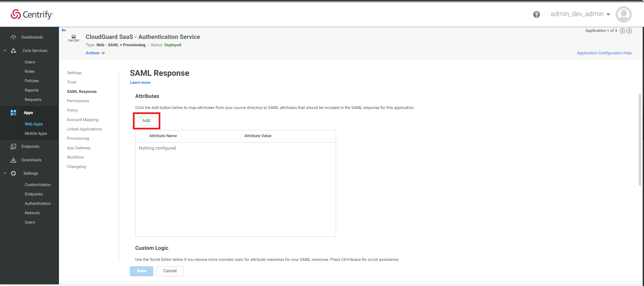The image size is (644, 286).
Task: Open the Settings sidebar section
Action: (x=31, y=173)
